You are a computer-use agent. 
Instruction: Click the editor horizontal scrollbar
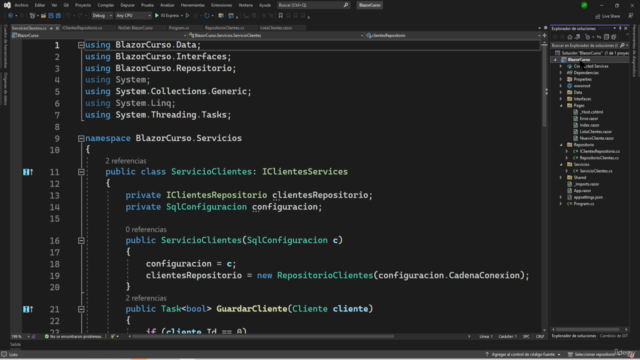click(263, 337)
